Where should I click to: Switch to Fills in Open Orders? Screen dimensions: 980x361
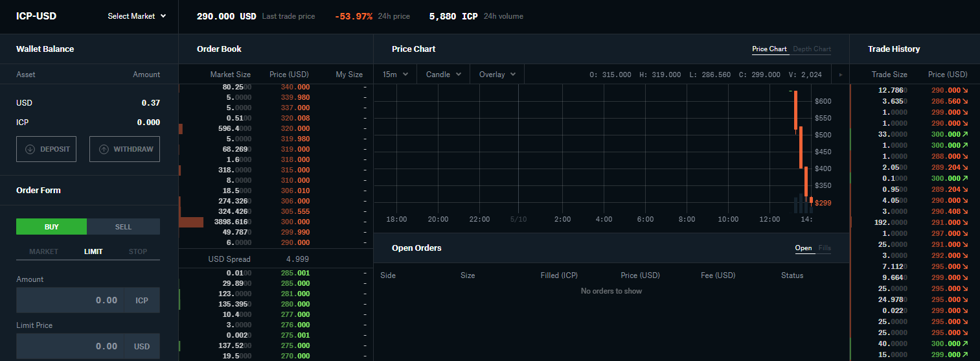[825, 248]
